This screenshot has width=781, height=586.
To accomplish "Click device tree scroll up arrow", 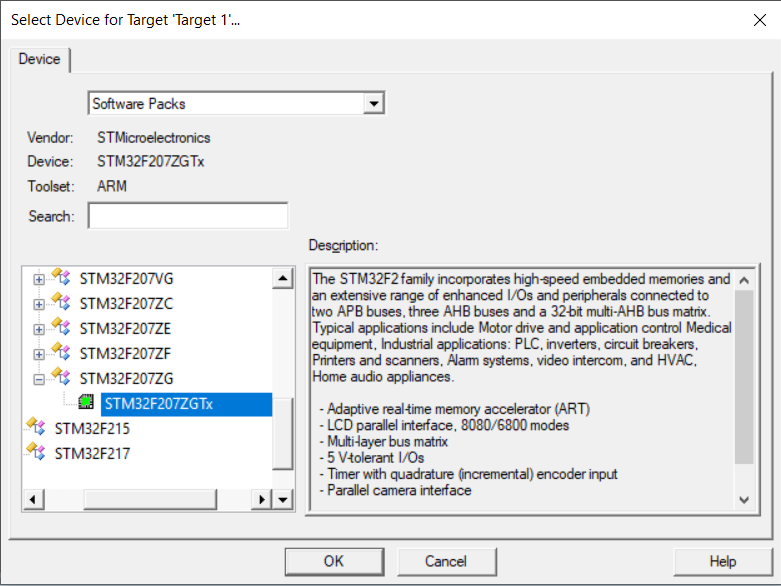I will click(283, 278).
